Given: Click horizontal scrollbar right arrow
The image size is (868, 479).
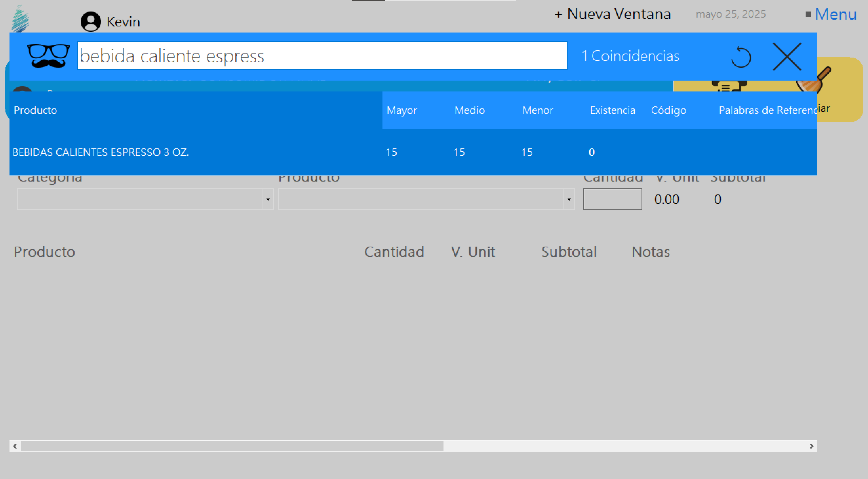Looking at the screenshot, I should pos(811,446).
